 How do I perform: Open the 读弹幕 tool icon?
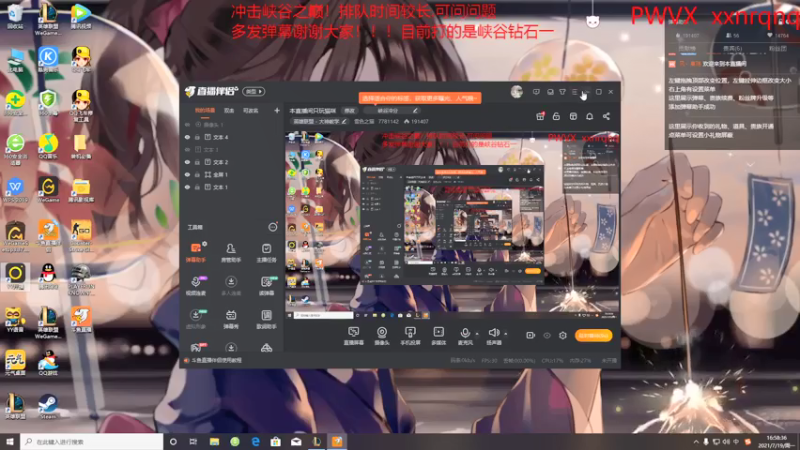click(266, 286)
